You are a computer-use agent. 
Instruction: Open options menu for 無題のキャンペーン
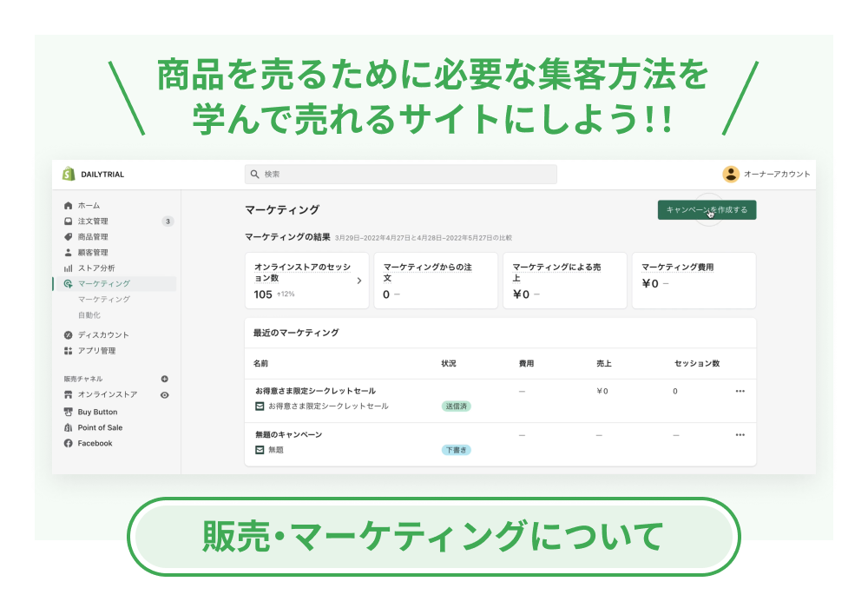[x=740, y=435]
